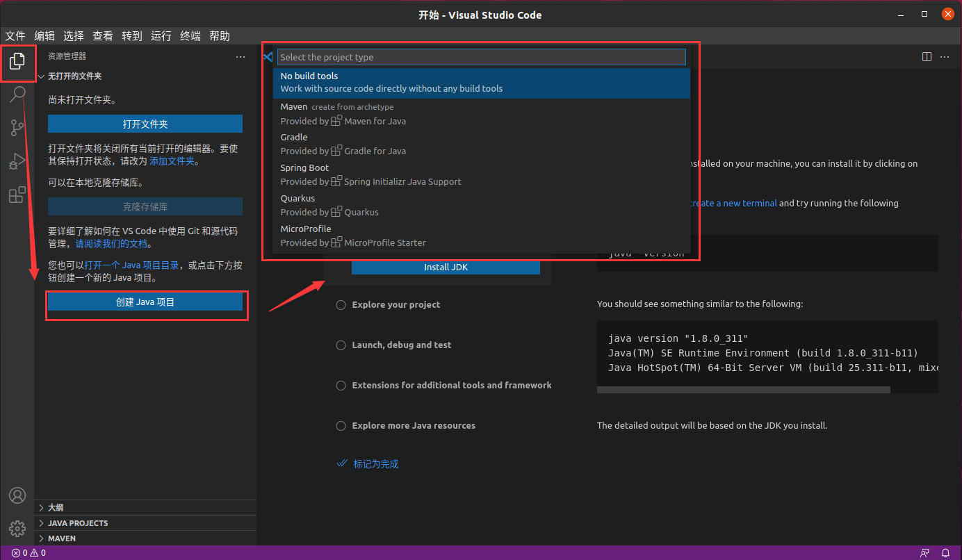962x560 pixels.
Task: Expand the JAVA PROJECTS panel
Action: [145, 523]
